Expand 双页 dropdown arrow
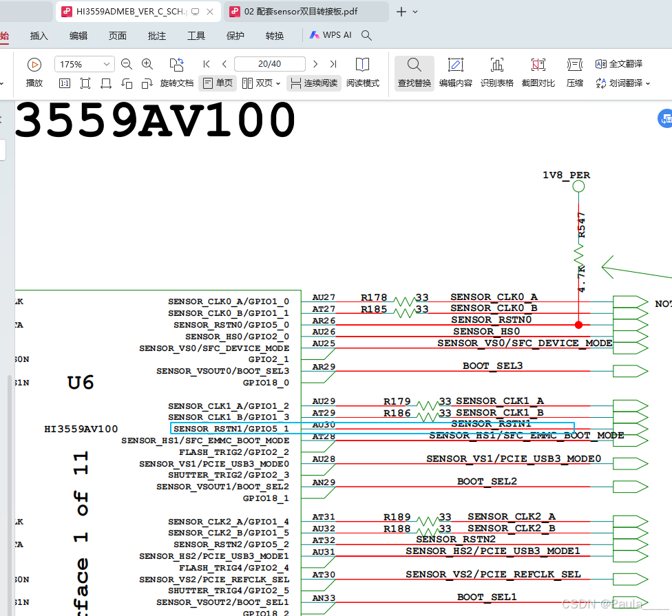 [x=277, y=83]
